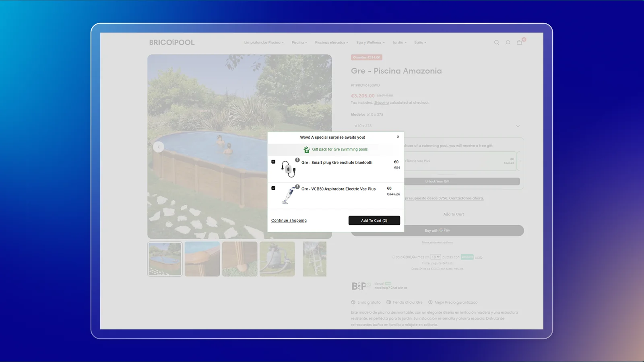Open the 610 x 375 model dropdown
The image size is (644, 362).
coord(437,126)
